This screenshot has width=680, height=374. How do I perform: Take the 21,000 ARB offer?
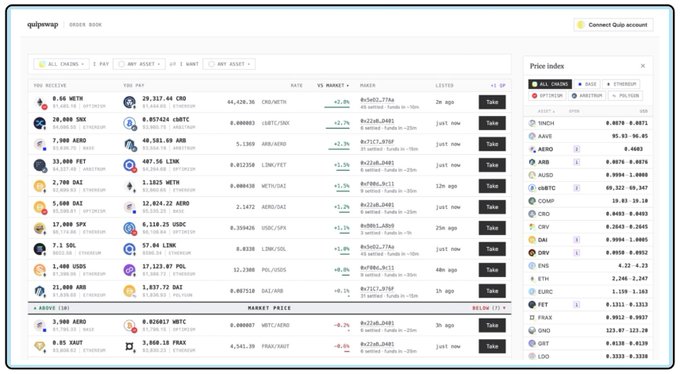492,291
